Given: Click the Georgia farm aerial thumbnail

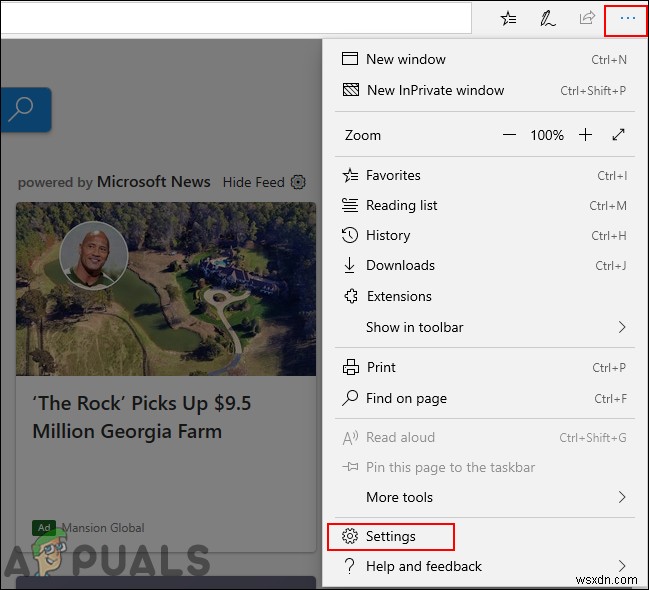Looking at the screenshot, I should point(166,289).
